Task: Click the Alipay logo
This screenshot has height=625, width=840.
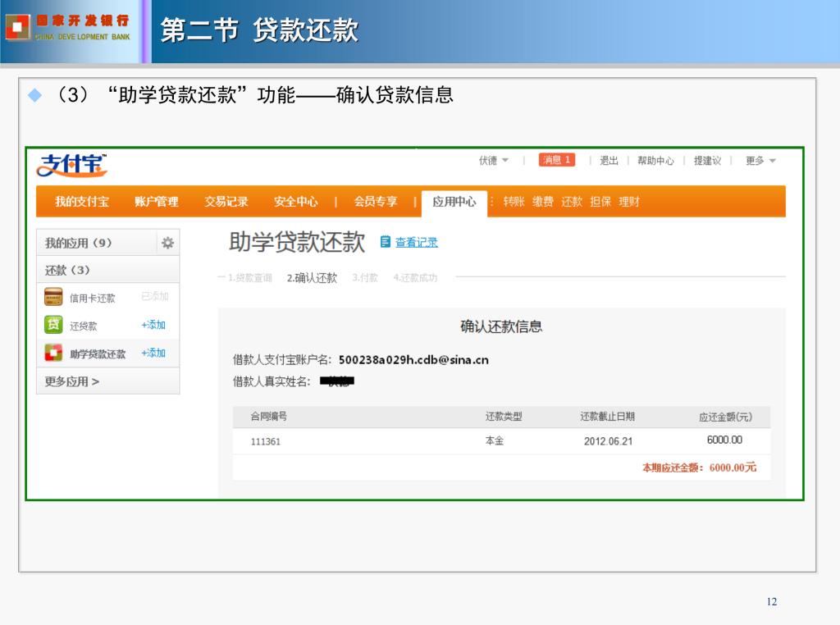Action: pyautogui.click(x=71, y=165)
